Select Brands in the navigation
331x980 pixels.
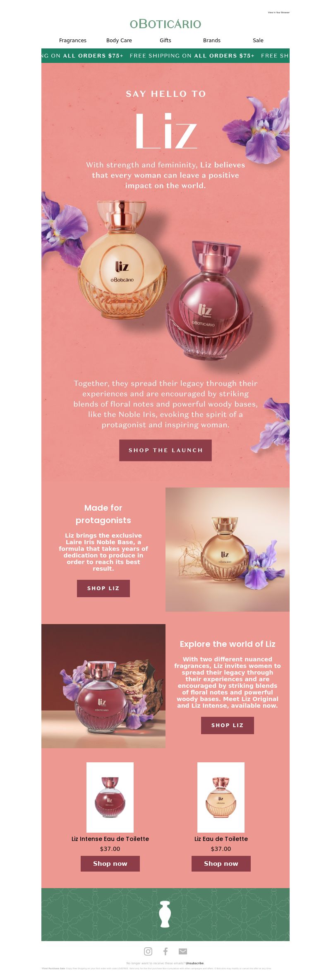tap(212, 40)
